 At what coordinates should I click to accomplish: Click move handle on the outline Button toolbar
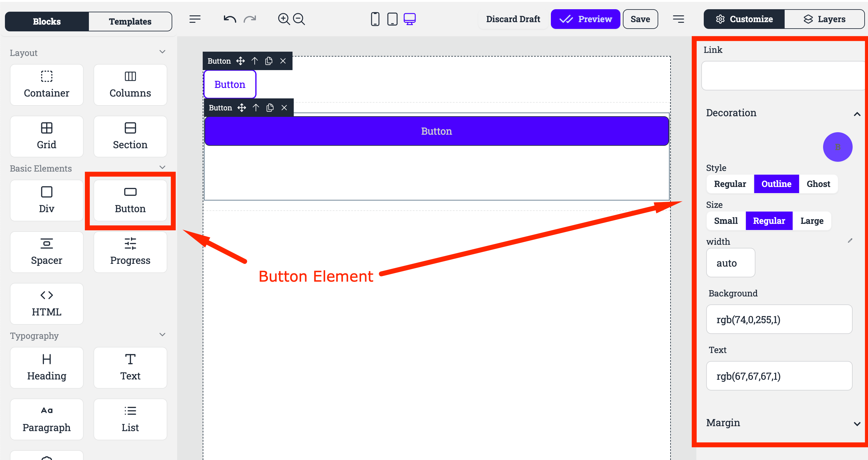pyautogui.click(x=240, y=61)
